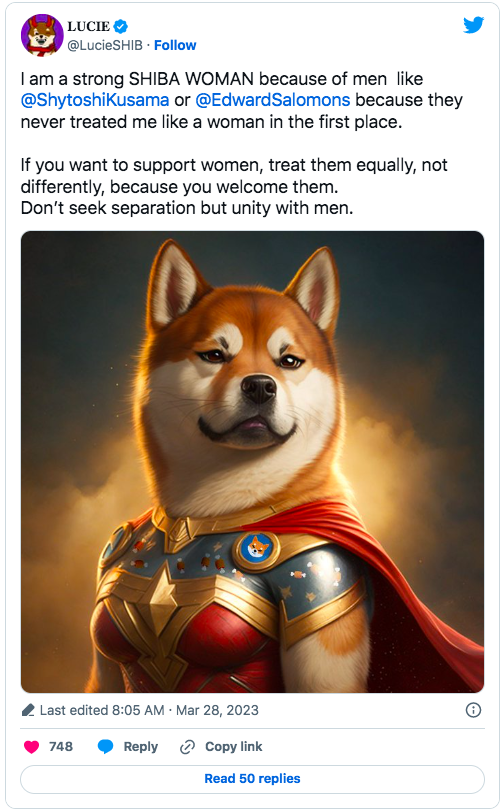This screenshot has height=811, width=504.
Task: Click the tweet body text
Action: [x=242, y=143]
